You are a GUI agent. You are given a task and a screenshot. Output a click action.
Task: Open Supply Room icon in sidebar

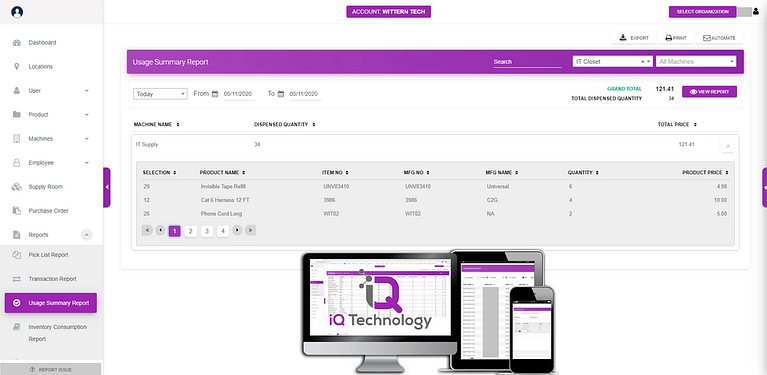17,187
